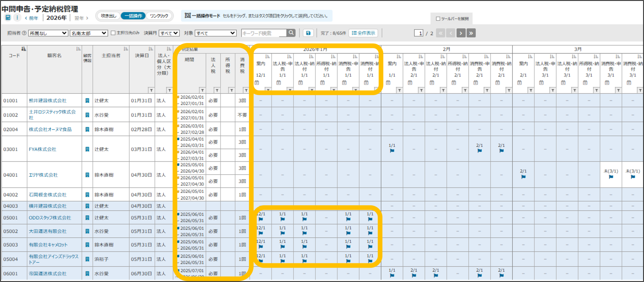Click the floppy disk save icon
644x282 pixels.
pos(308,33)
